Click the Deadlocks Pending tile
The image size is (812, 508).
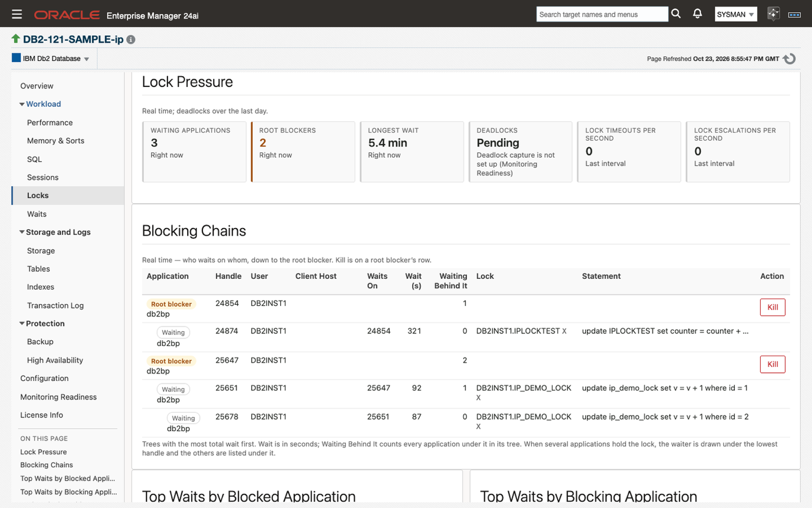tap(520, 152)
